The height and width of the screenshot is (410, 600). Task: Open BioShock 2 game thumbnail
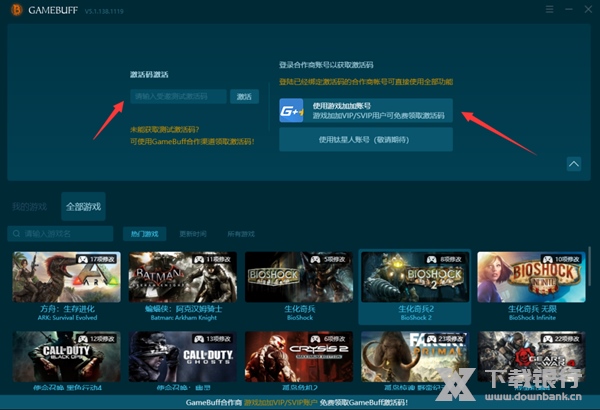coord(415,277)
